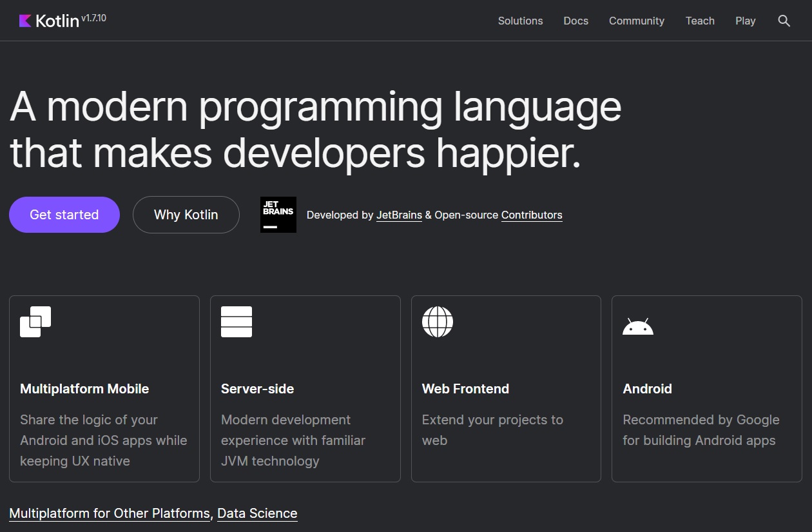Image resolution: width=812 pixels, height=532 pixels.
Task: Open the Android card description
Action: (x=701, y=430)
